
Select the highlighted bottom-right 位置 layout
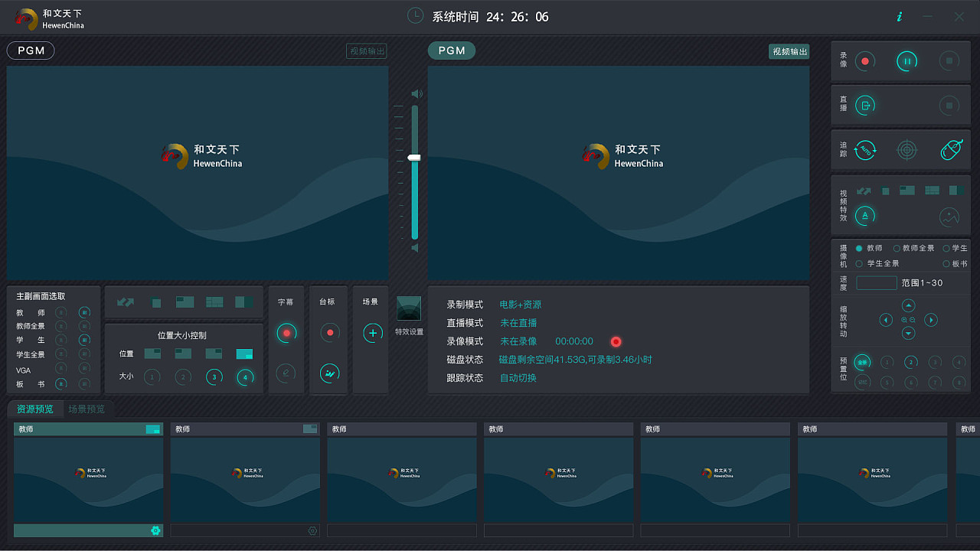point(244,354)
